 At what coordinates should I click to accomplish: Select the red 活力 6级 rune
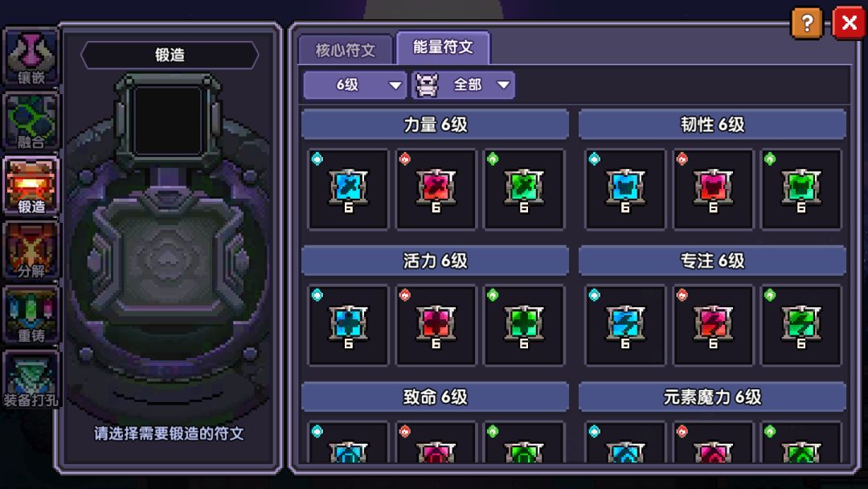click(436, 325)
